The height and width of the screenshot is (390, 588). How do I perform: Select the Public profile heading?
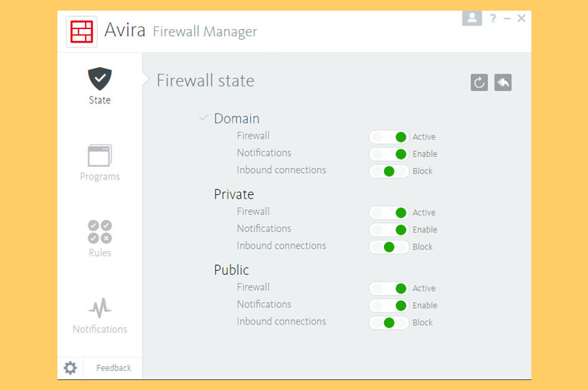pos(232,270)
